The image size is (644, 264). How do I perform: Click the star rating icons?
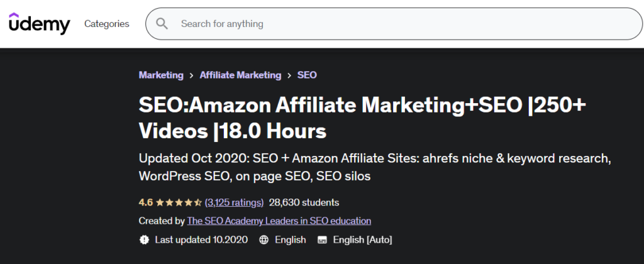(179, 202)
